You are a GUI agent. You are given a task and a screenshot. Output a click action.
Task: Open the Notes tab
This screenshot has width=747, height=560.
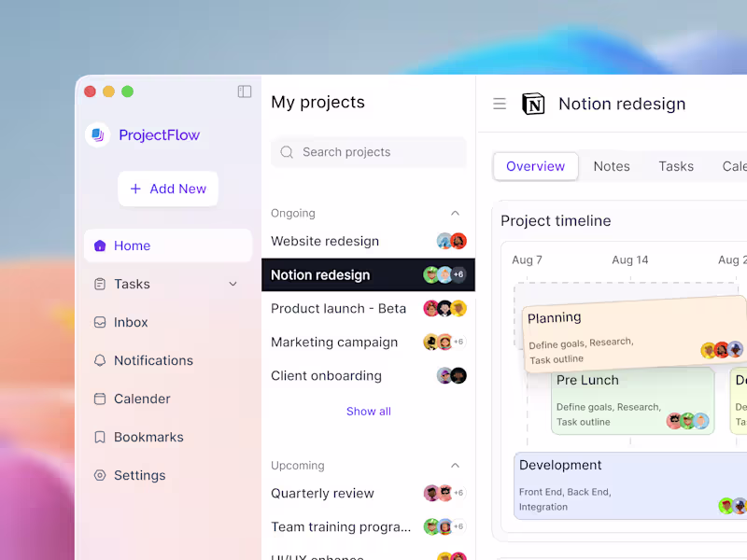pos(612,166)
